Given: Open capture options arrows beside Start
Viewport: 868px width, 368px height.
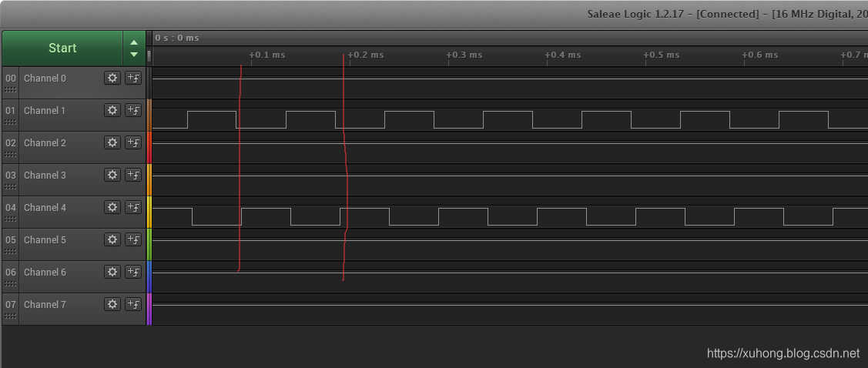Looking at the screenshot, I should coord(134,49).
